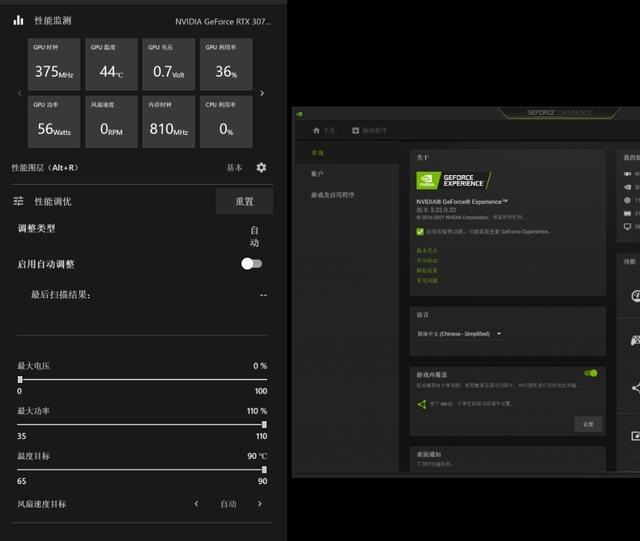
Task: Click the max power 110 % value
Action: pyautogui.click(x=257, y=411)
